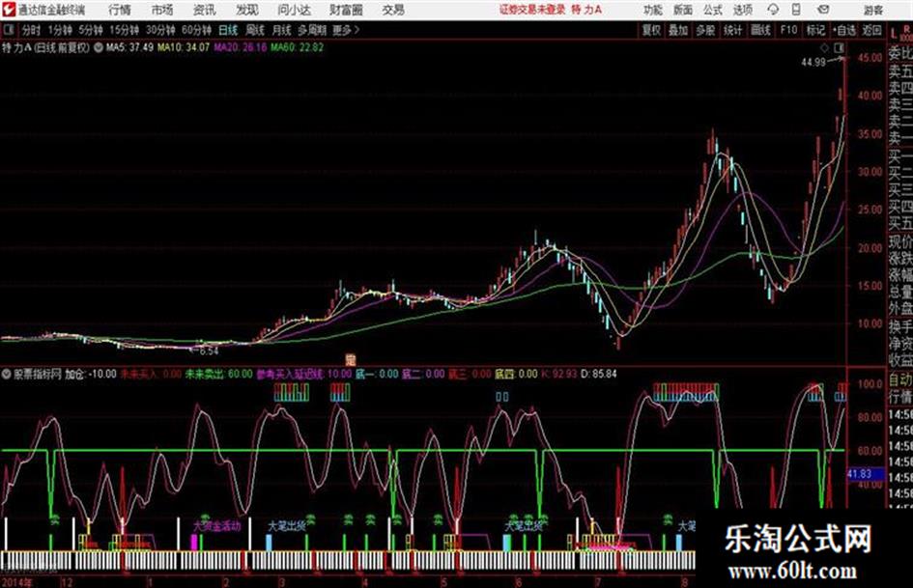Click the 未来卖出: 60.00 indicator value
Viewport: 913px width, 588px height.
219,374
